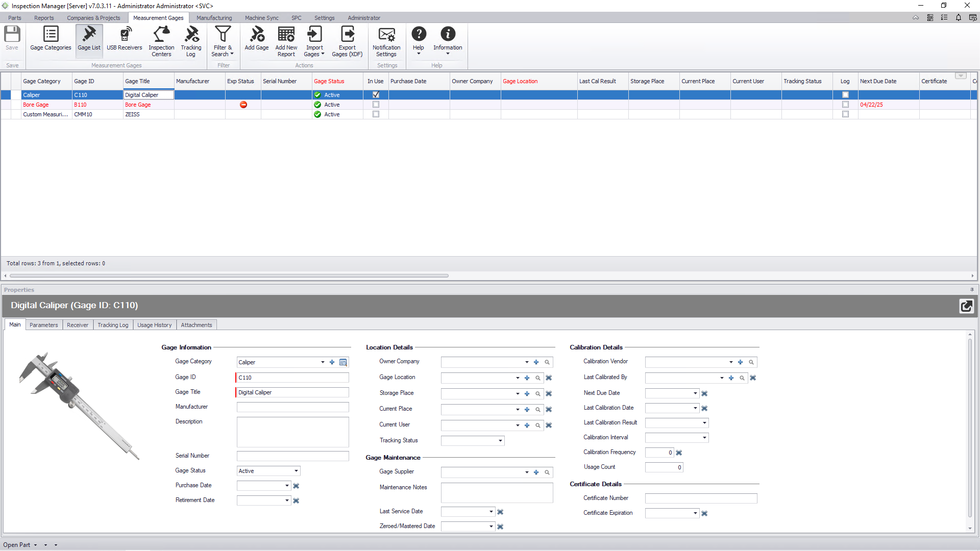Uncheck In Use for Caliper C110
The height and width of the screenshot is (551, 980).
click(376, 95)
